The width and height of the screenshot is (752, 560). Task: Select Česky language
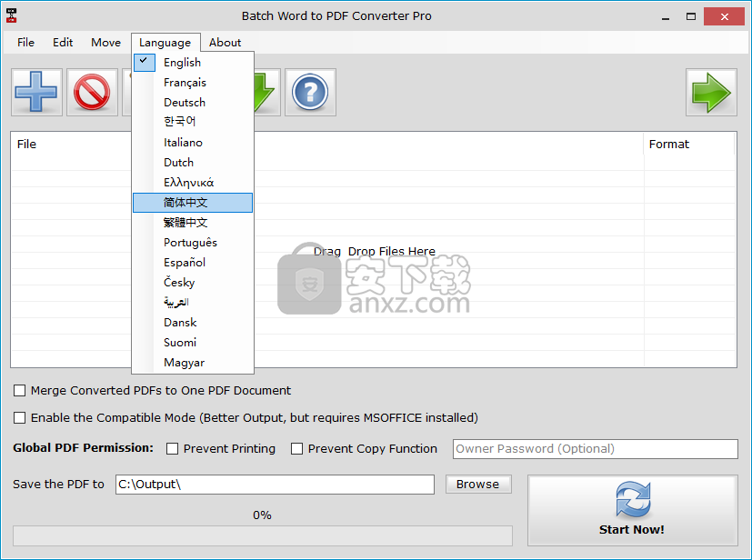pyautogui.click(x=193, y=283)
